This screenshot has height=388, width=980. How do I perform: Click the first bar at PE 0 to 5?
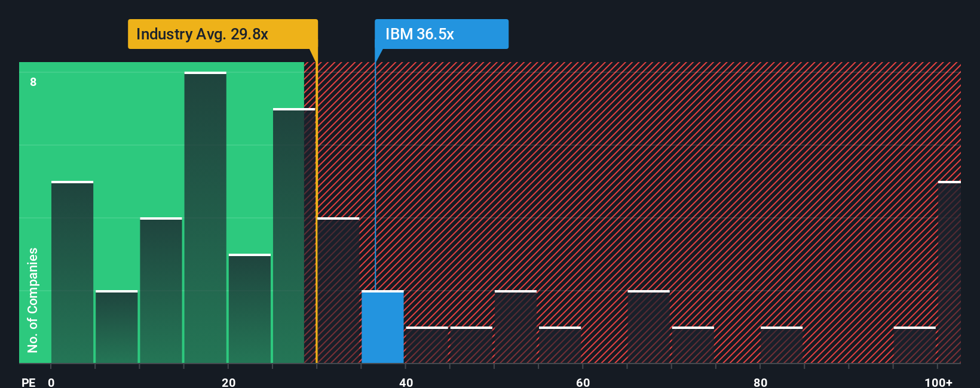point(72,272)
